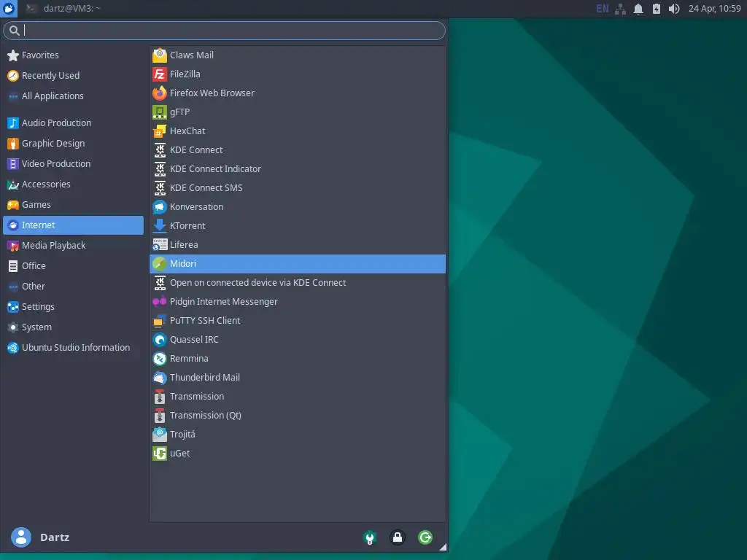Screen dimensions: 747x560
Task: Open the Quassel IRC icon
Action: 160,340
